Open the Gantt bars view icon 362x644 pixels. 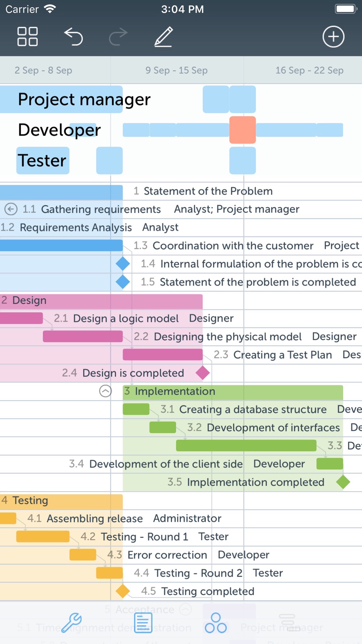(x=287, y=623)
